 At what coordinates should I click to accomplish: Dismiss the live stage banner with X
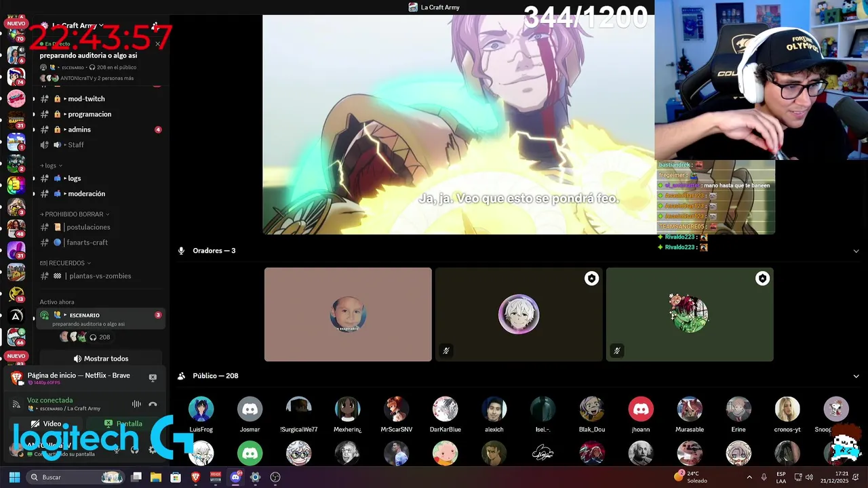pos(157,44)
